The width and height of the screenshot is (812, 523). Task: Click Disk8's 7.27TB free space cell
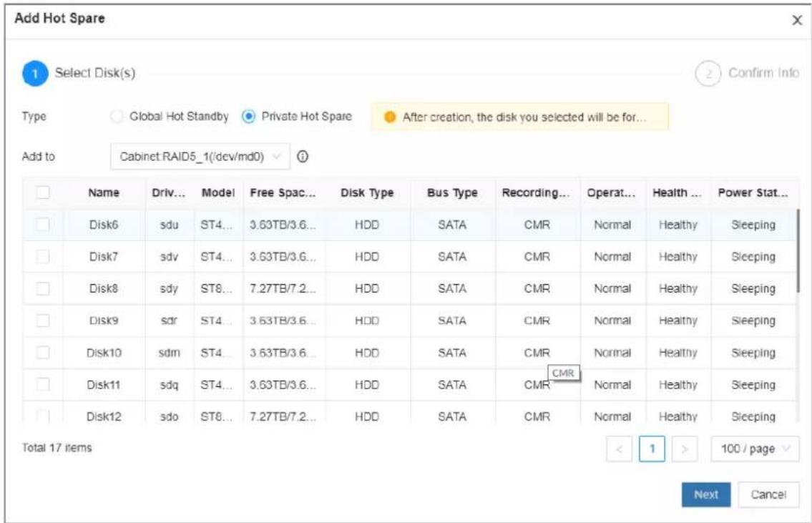click(283, 288)
